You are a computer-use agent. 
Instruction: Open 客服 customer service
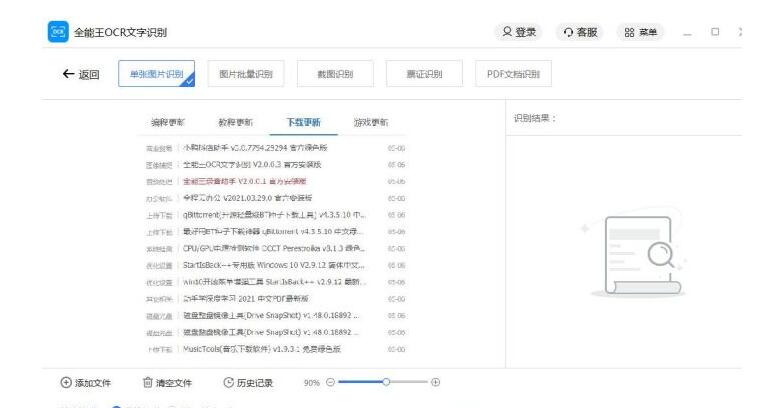[580, 32]
